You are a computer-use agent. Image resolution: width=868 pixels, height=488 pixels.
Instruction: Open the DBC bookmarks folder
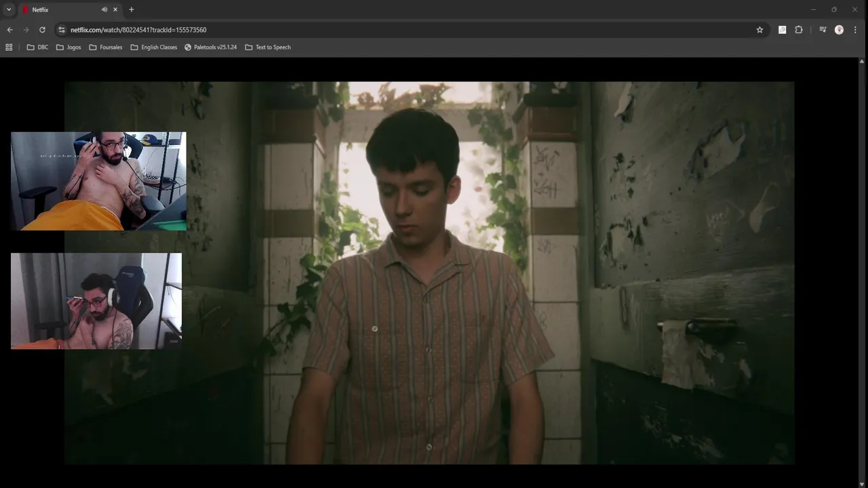37,47
